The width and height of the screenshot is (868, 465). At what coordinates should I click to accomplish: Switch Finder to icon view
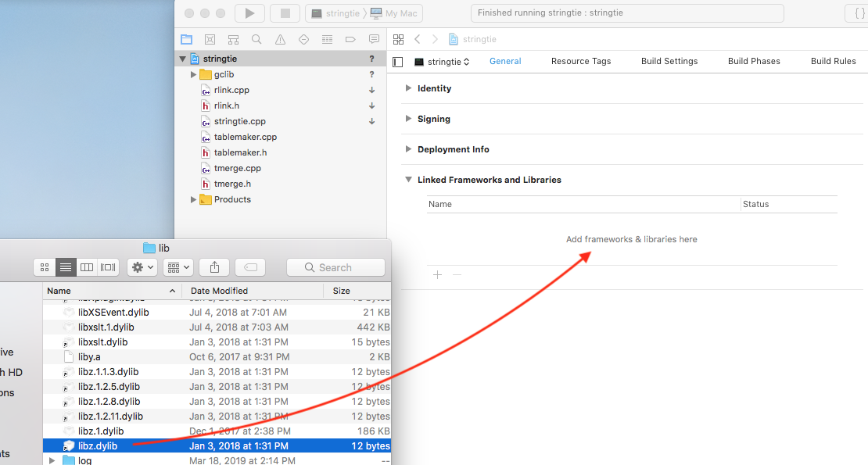(45, 267)
